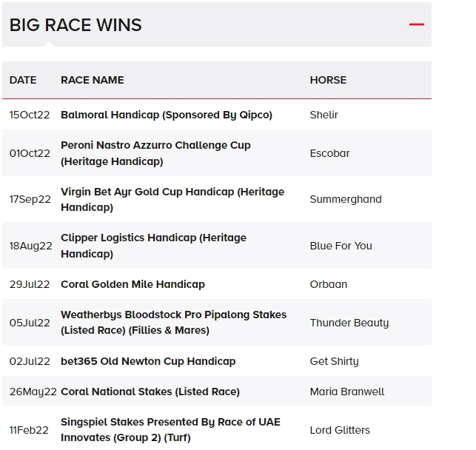Open bet365 Old Newton Cup Handicap

pyautogui.click(x=148, y=361)
